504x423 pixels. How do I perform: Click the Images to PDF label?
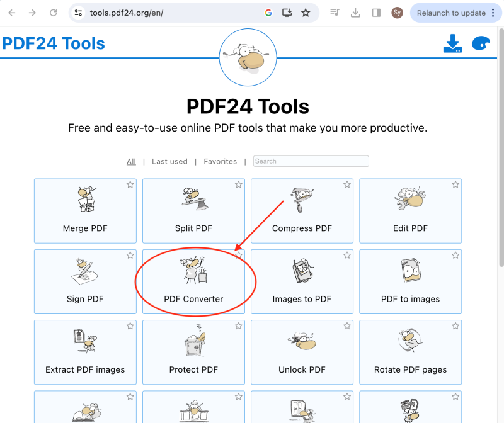[x=302, y=299]
